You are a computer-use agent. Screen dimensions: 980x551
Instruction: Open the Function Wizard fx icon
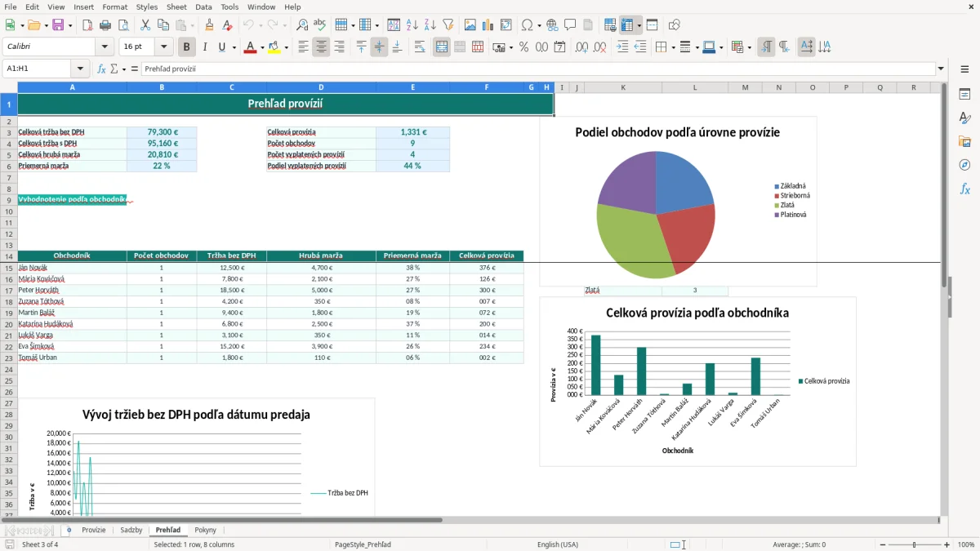click(x=101, y=69)
